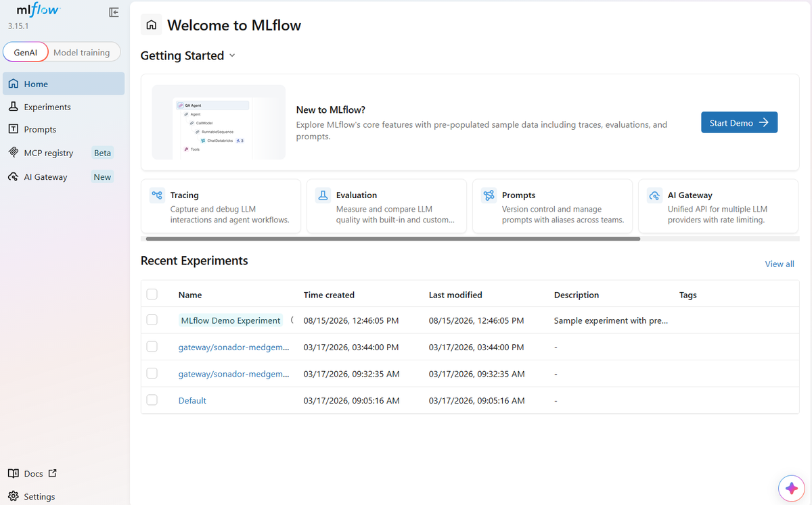Select the MLflow Demo Experiment row checkbox

tap(152, 320)
